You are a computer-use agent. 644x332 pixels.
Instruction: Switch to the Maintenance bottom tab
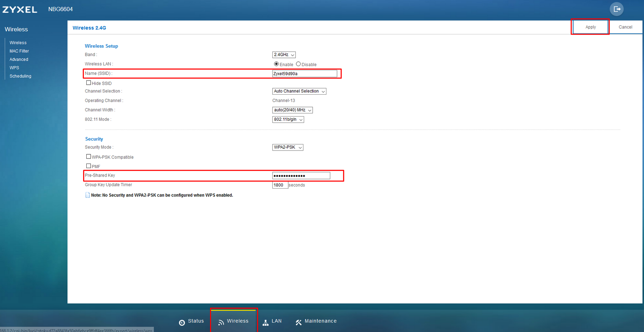point(316,321)
